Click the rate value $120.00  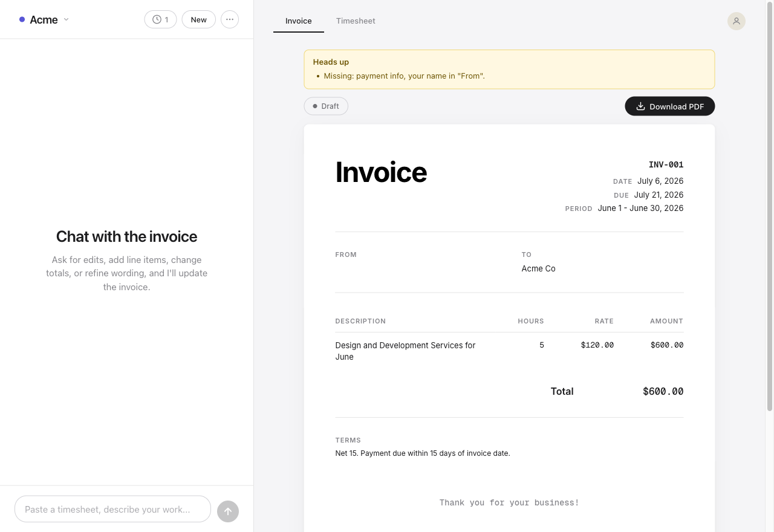pyautogui.click(x=597, y=345)
